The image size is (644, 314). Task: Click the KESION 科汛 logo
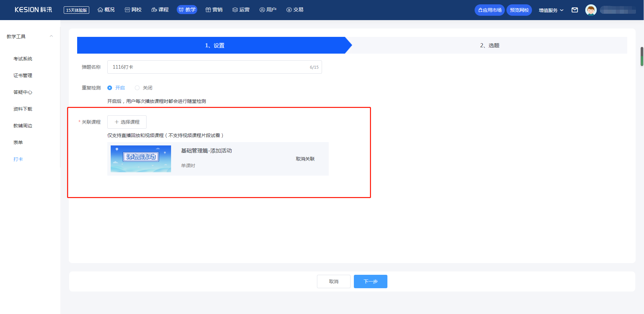33,10
